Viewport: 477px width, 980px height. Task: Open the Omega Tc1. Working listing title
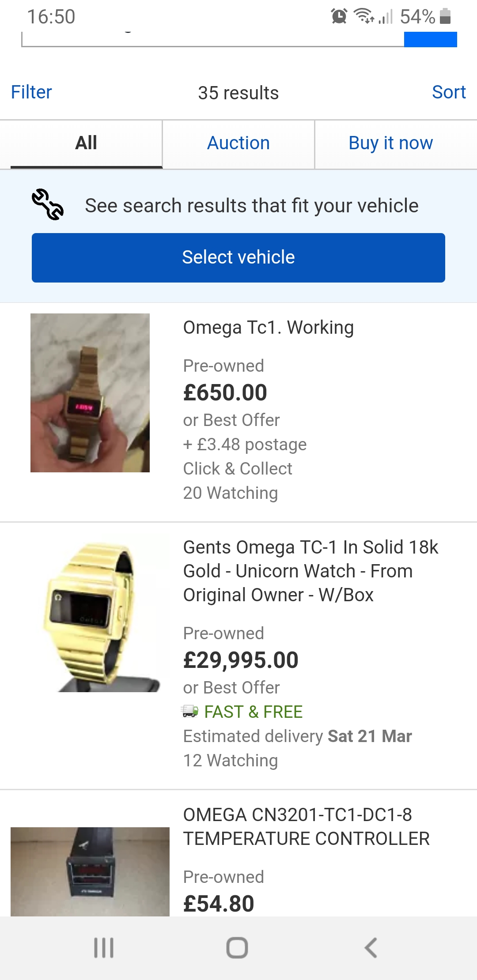[269, 328]
